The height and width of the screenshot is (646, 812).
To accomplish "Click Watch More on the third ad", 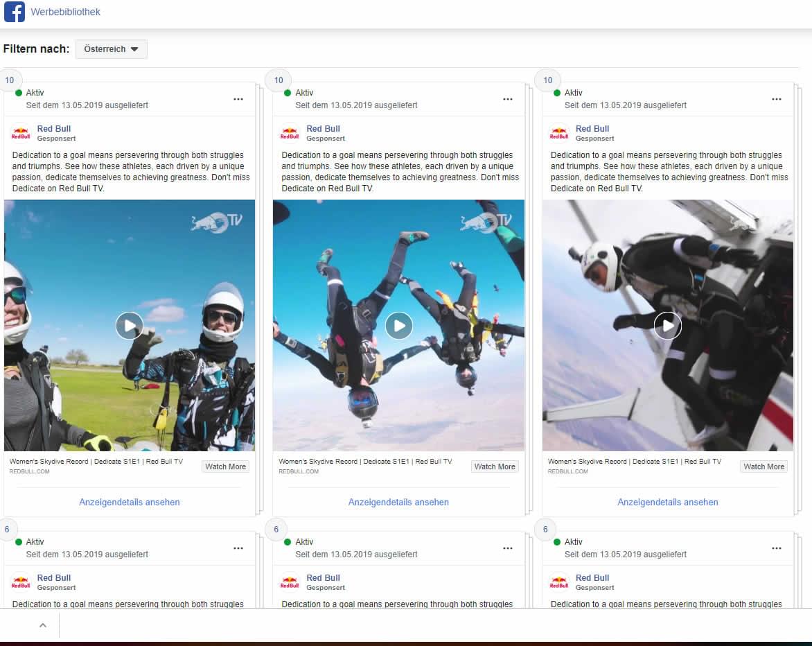I will (764, 466).
